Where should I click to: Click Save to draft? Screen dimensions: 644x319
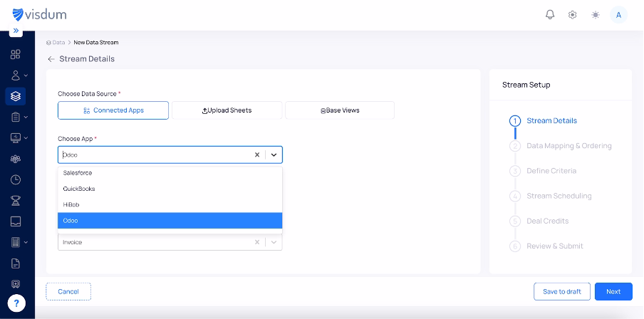click(x=562, y=291)
